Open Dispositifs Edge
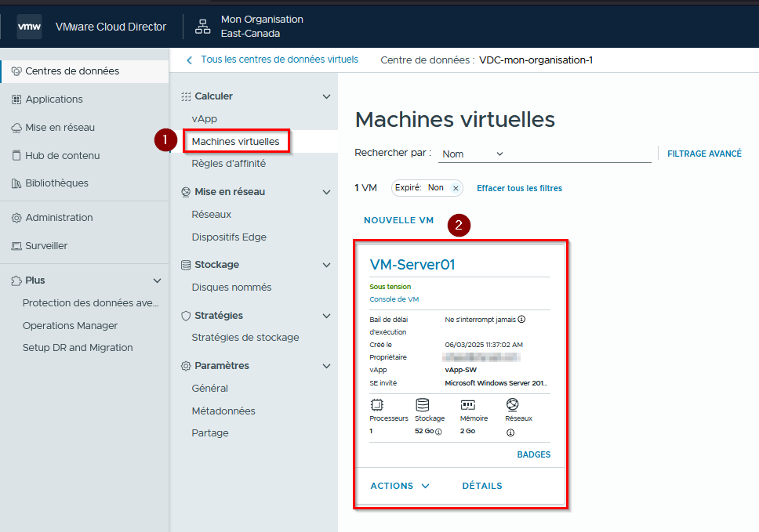The width and height of the screenshot is (759, 532). click(229, 237)
